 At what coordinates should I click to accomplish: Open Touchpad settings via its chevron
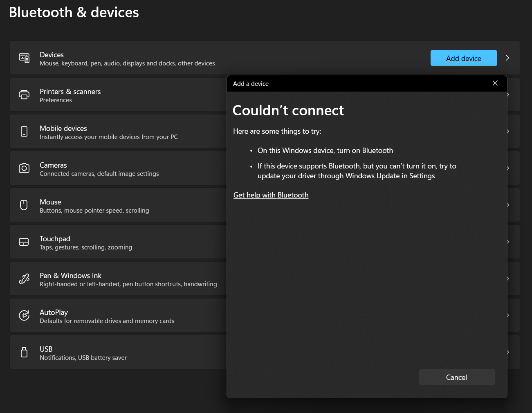[x=507, y=242]
